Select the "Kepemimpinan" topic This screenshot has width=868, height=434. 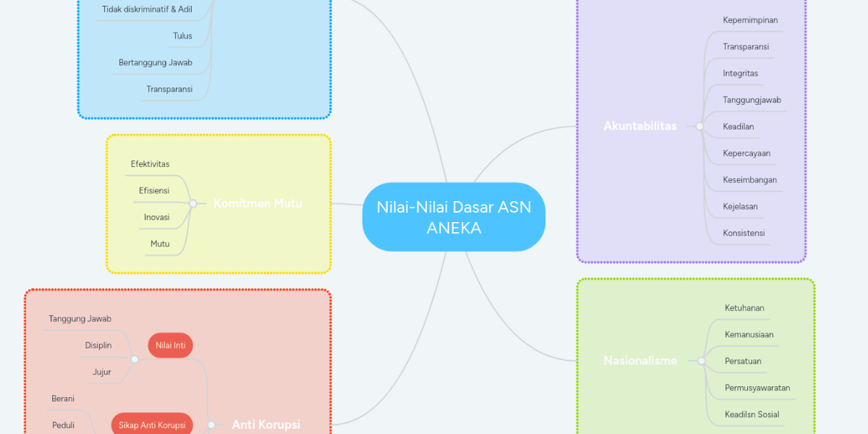tap(749, 20)
